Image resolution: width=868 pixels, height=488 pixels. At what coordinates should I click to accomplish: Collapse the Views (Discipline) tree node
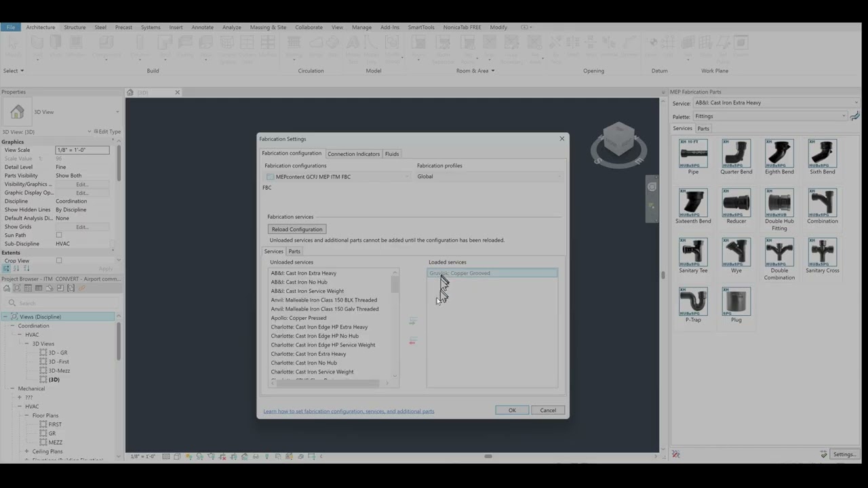tap(5, 317)
